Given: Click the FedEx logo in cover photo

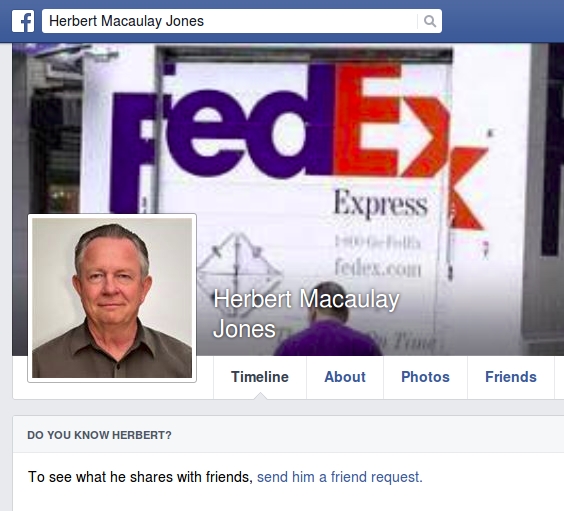Looking at the screenshot, I should 299,144.
